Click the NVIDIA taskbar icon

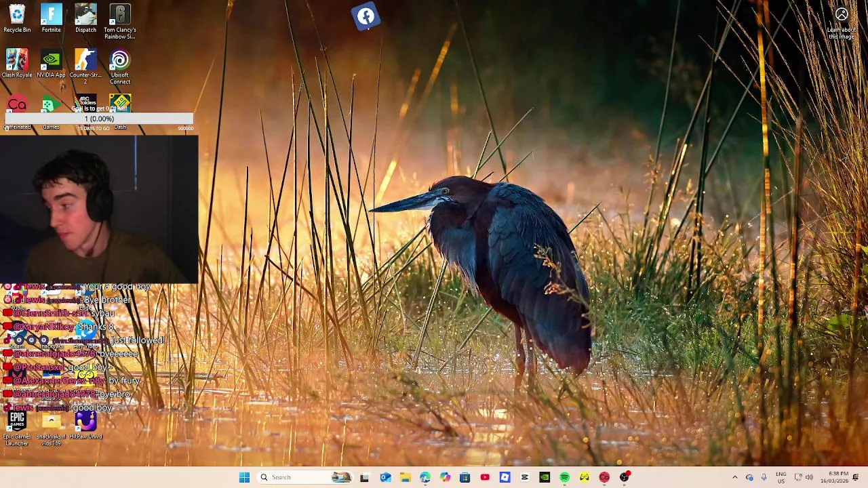[x=545, y=477]
